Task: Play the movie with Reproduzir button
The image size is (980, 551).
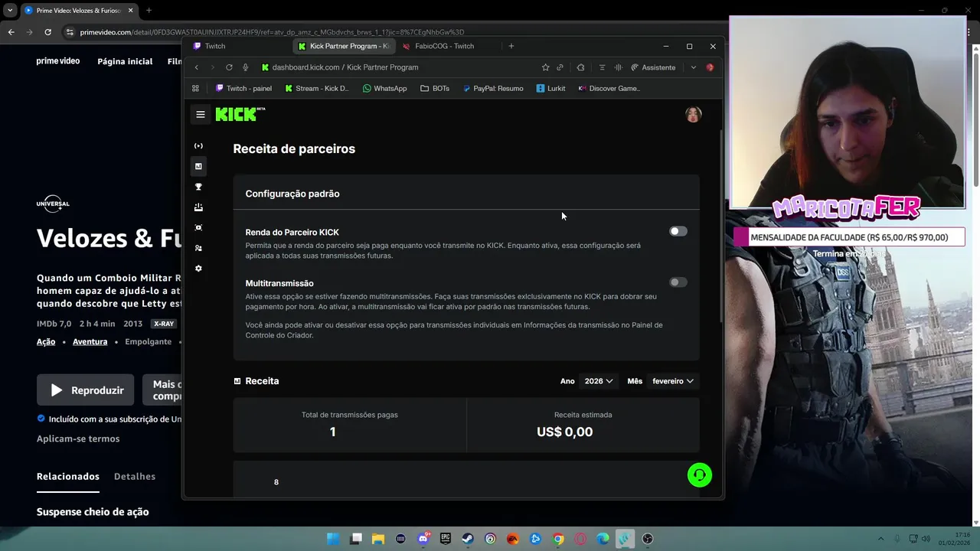Action: coord(86,390)
